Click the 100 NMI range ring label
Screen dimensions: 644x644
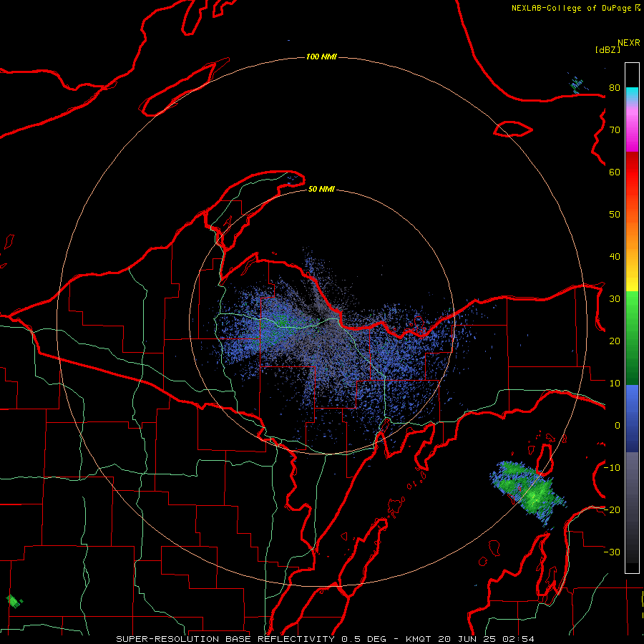point(321,57)
